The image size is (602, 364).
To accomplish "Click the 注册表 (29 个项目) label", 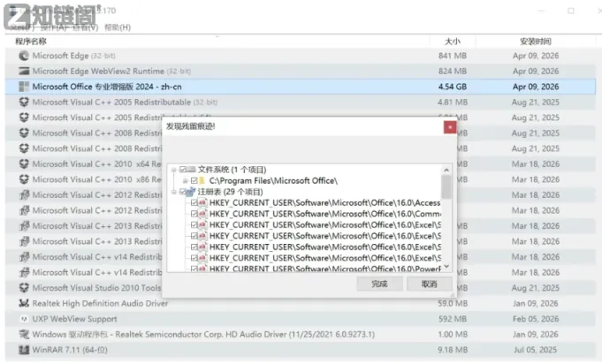I will [230, 192].
